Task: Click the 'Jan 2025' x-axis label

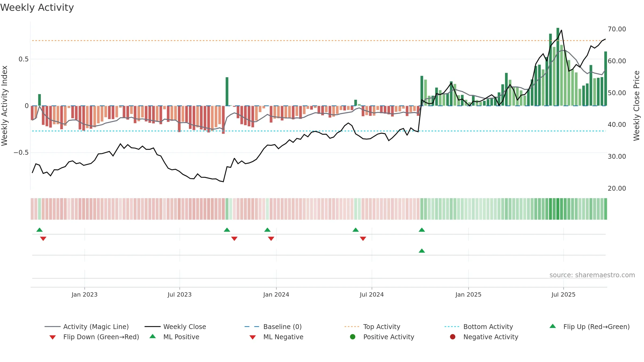Action: point(468,294)
